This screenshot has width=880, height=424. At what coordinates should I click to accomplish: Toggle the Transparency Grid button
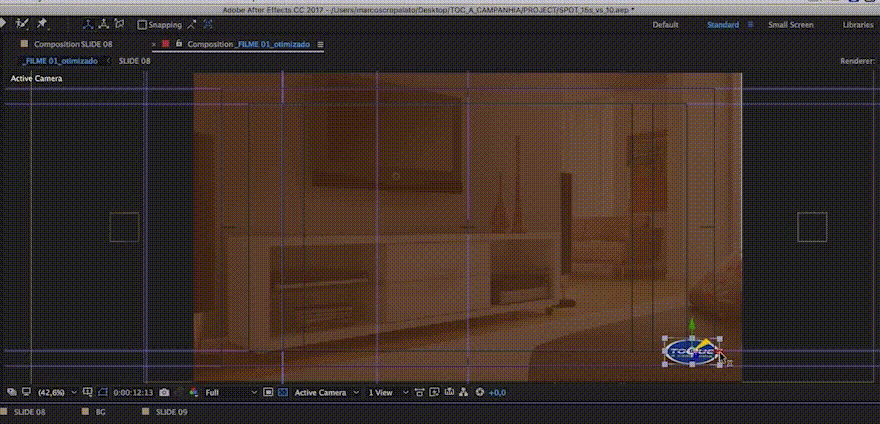coord(282,393)
